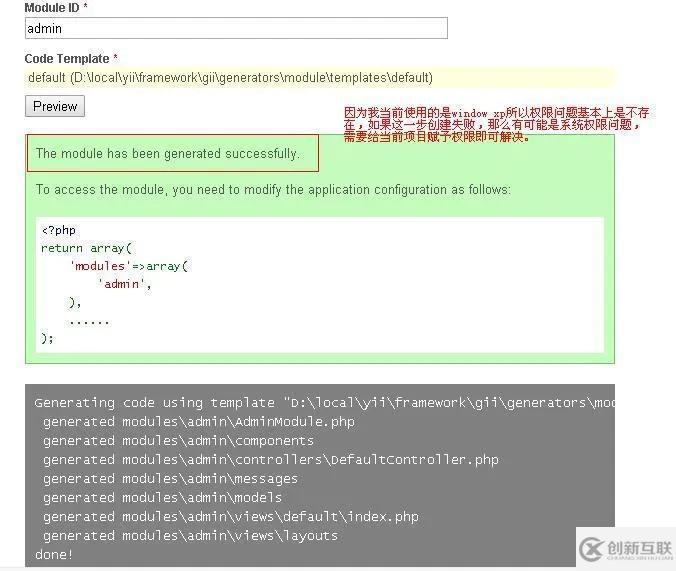The width and height of the screenshot is (676, 571).
Task: Click log line for modules\admin\components
Action: pyautogui.click(x=178, y=441)
